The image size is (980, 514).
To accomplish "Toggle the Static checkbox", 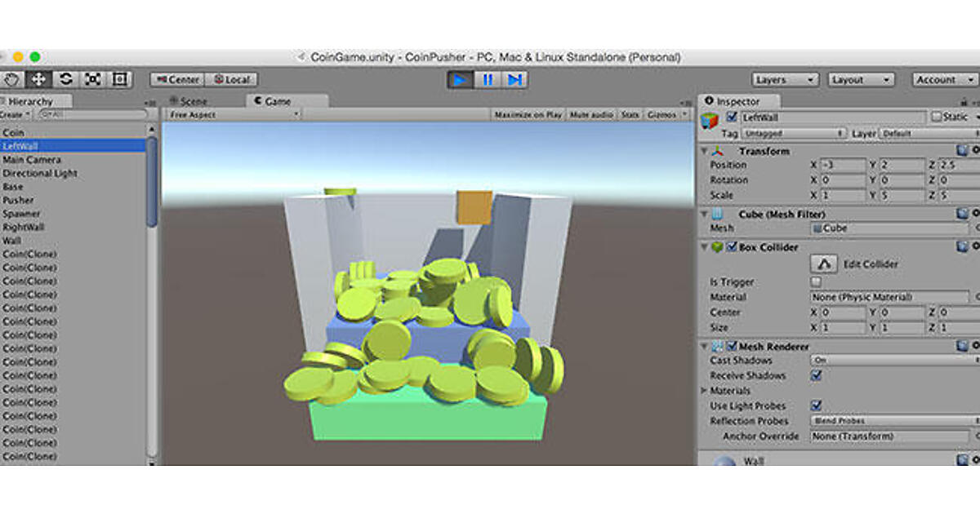I will 937,117.
